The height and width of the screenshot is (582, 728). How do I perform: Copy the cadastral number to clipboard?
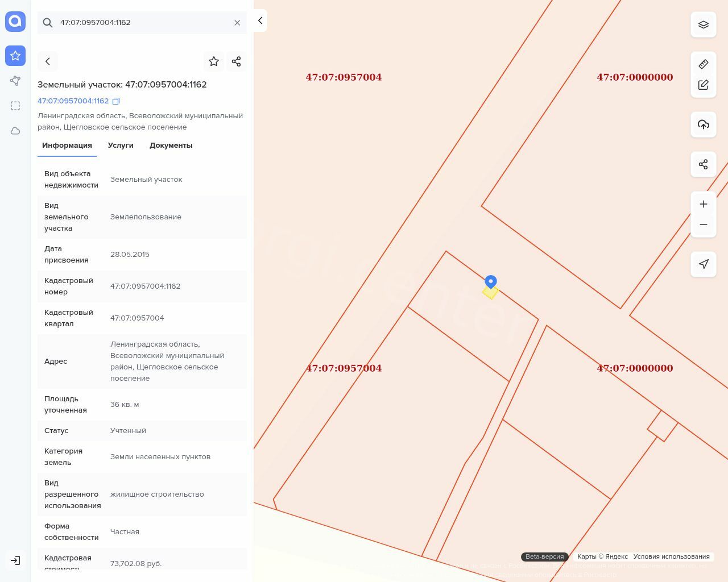(x=116, y=101)
